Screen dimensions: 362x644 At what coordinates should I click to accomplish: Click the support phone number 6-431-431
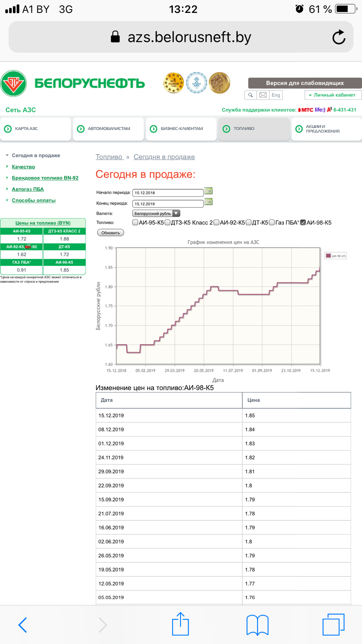[x=345, y=110]
